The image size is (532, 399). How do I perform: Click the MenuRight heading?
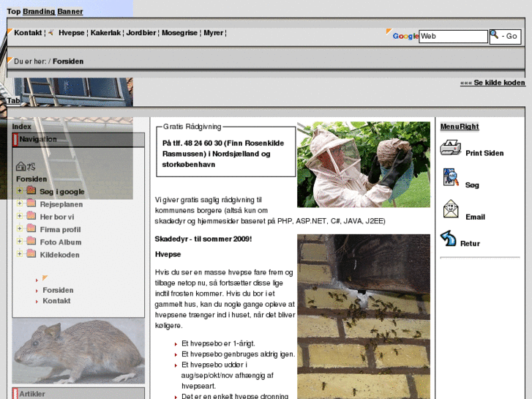pyautogui.click(x=460, y=127)
